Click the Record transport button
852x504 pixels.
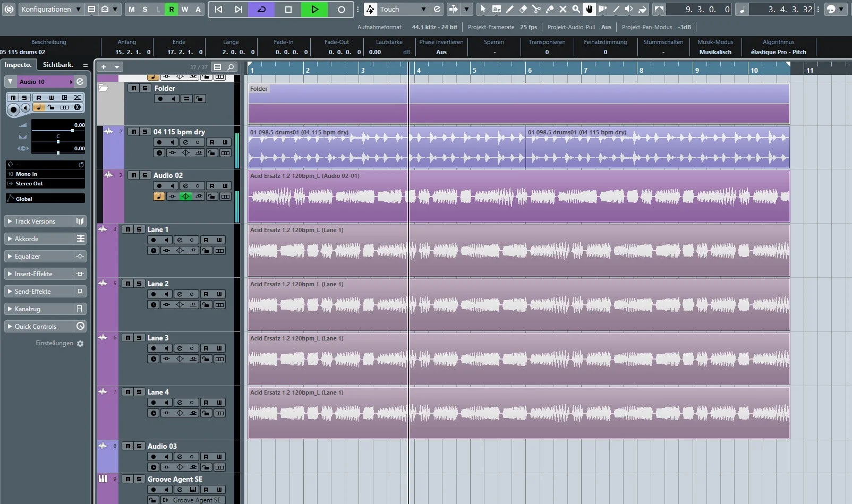click(x=341, y=9)
